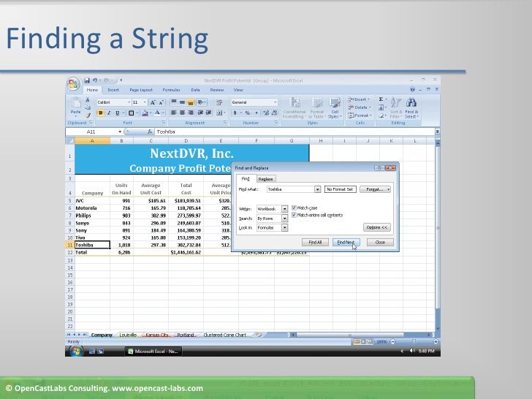Switch to Replace tab in dialog

pos(265,179)
